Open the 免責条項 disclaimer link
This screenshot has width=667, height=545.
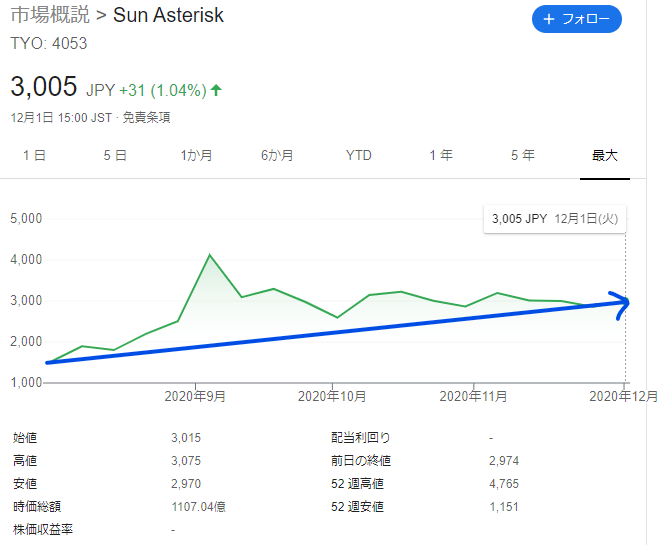pyautogui.click(x=146, y=117)
